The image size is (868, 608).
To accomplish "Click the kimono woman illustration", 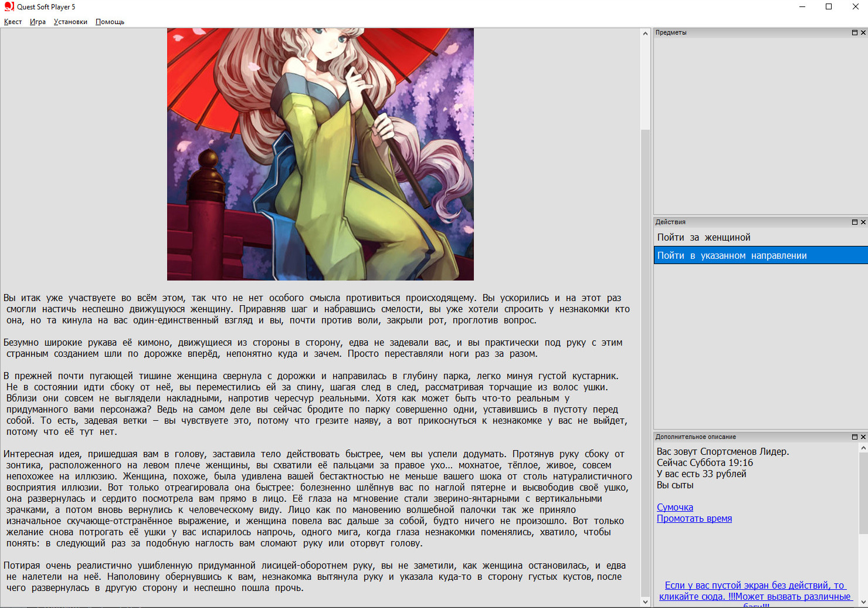I will 320,154.
